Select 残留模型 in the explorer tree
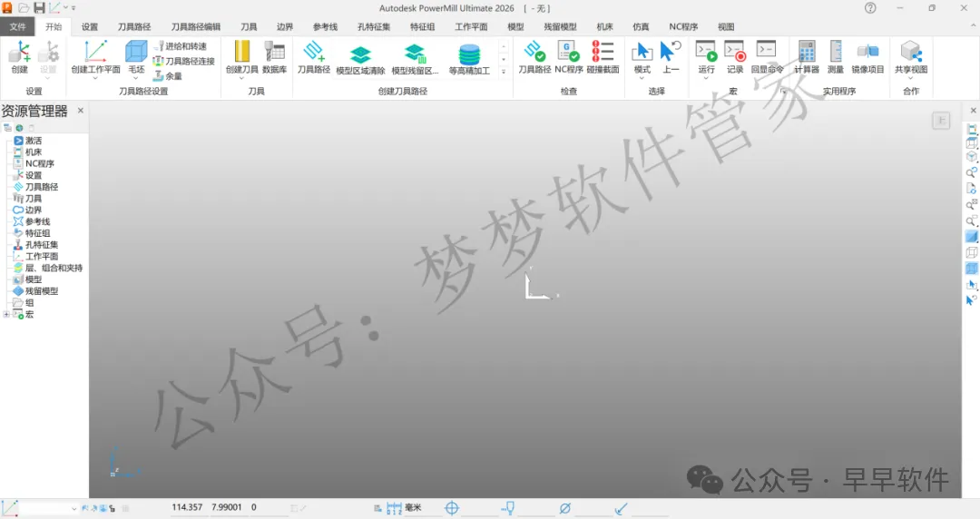 (41, 290)
